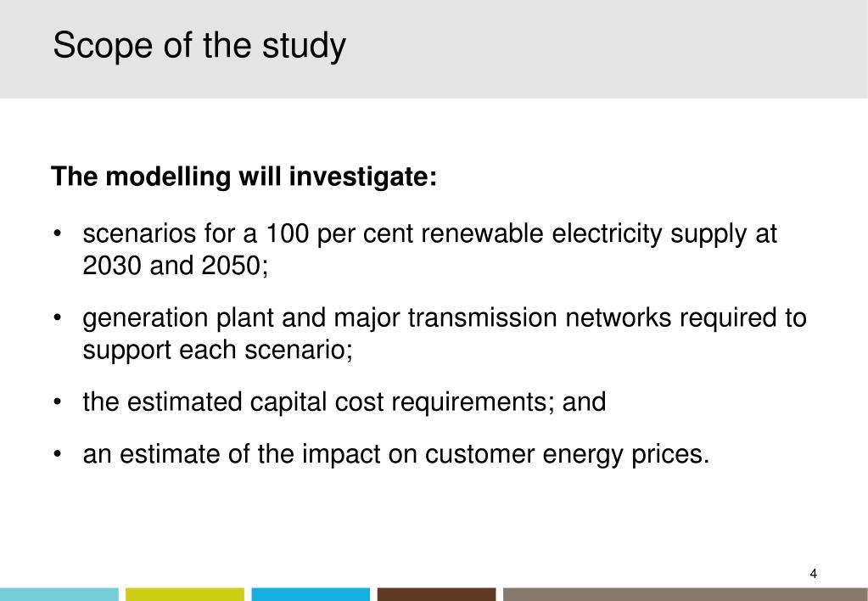This screenshot has height=601, width=868.
Task: Click the text 'support each scenario;'
Action: [x=217, y=350]
